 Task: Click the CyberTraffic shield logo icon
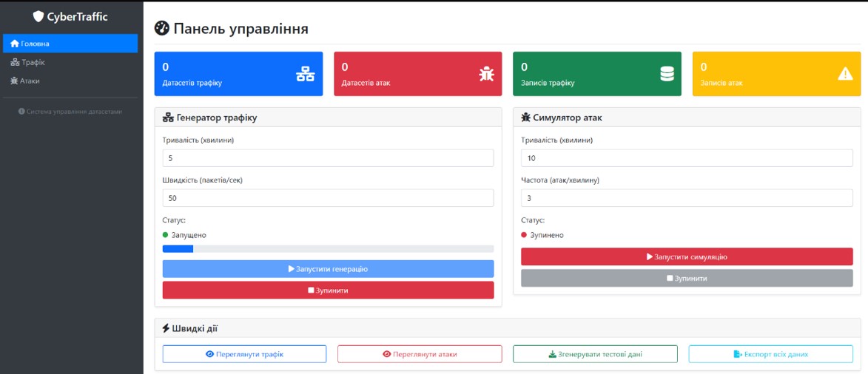pos(38,16)
